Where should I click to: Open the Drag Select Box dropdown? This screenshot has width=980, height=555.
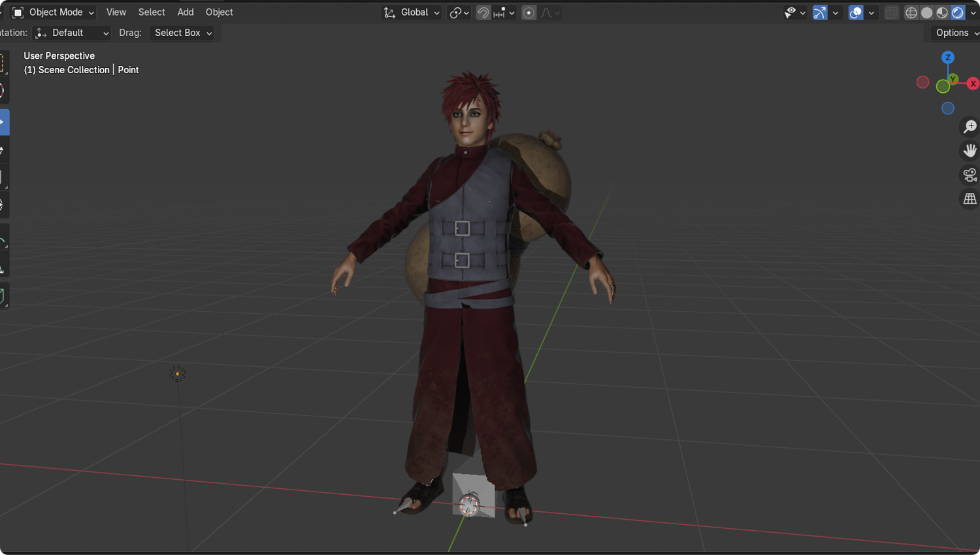click(x=182, y=33)
